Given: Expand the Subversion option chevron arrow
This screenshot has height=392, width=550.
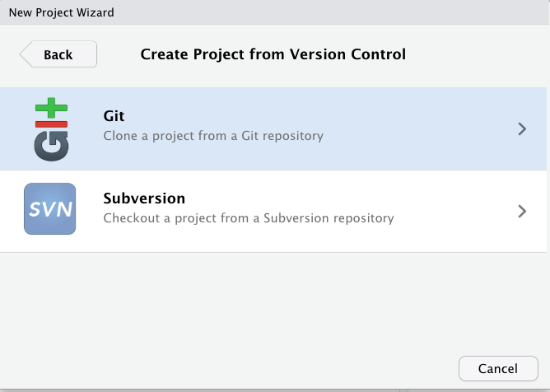Looking at the screenshot, I should (521, 211).
